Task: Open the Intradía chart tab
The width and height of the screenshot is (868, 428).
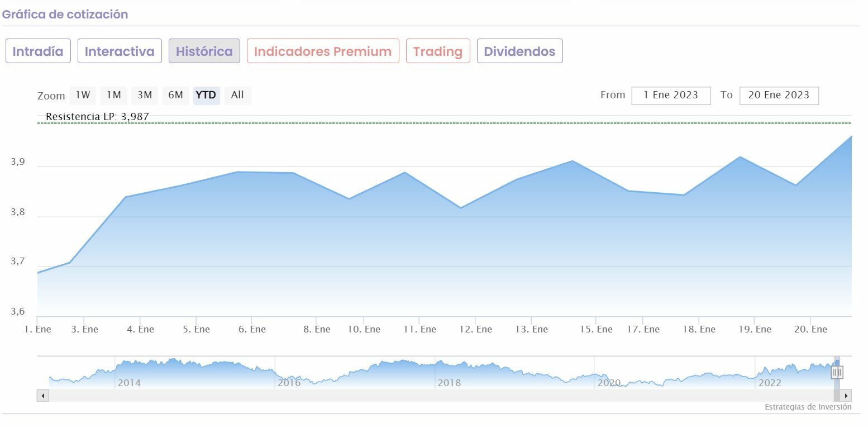Action: click(x=38, y=51)
